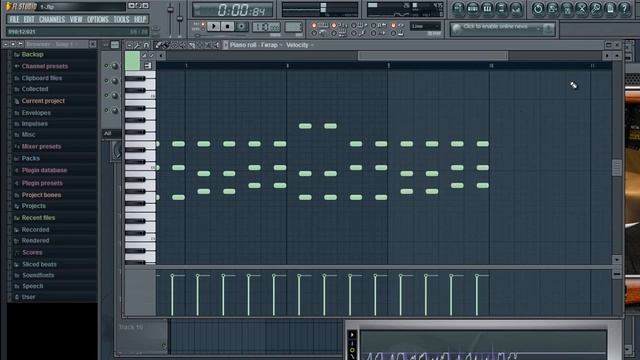Toggle the magnet snap icon in piano roll
The image size is (640, 360).
pos(146,45)
